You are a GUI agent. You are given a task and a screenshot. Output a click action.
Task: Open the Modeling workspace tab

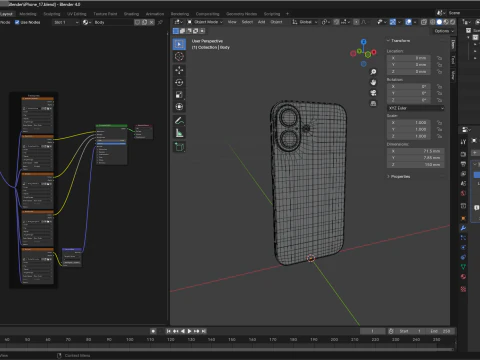pos(28,14)
